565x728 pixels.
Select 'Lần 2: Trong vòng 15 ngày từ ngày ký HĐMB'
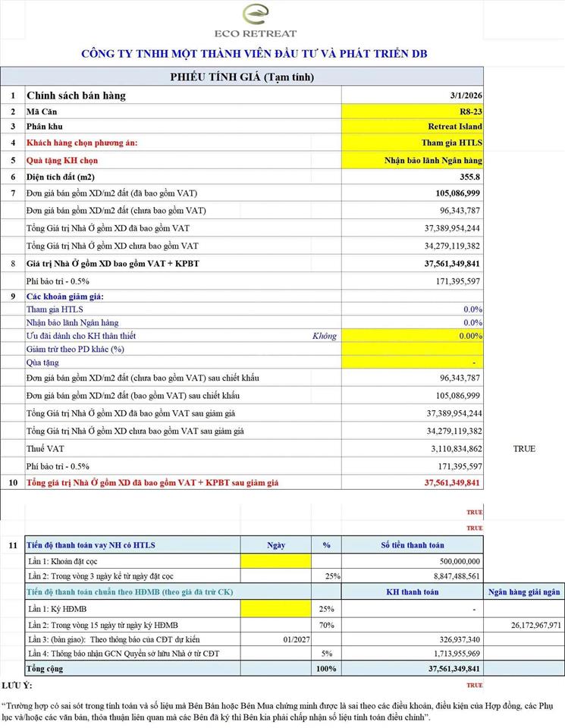pyautogui.click(x=103, y=626)
